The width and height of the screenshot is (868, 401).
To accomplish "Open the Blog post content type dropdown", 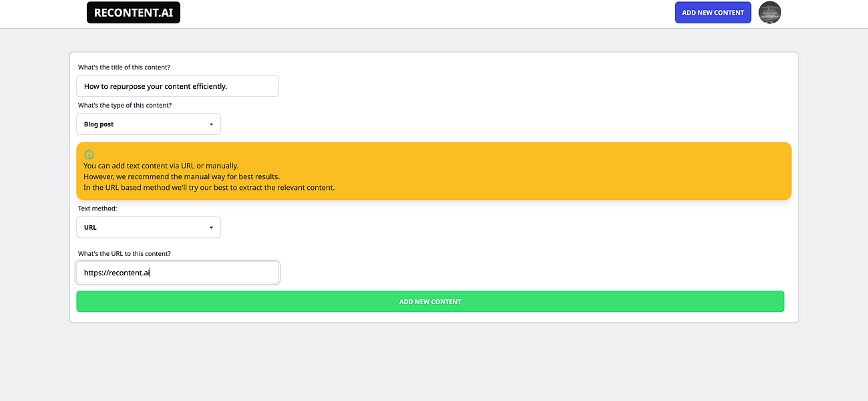I will coord(149,124).
